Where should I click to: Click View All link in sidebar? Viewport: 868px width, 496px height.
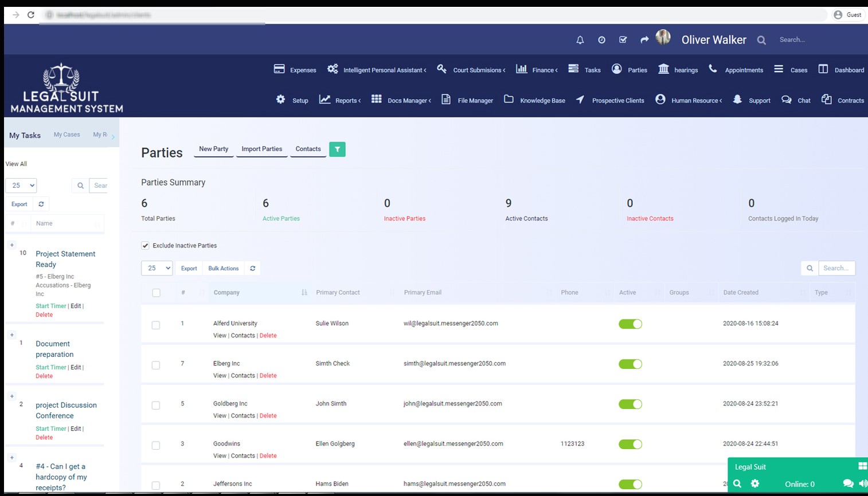point(16,164)
